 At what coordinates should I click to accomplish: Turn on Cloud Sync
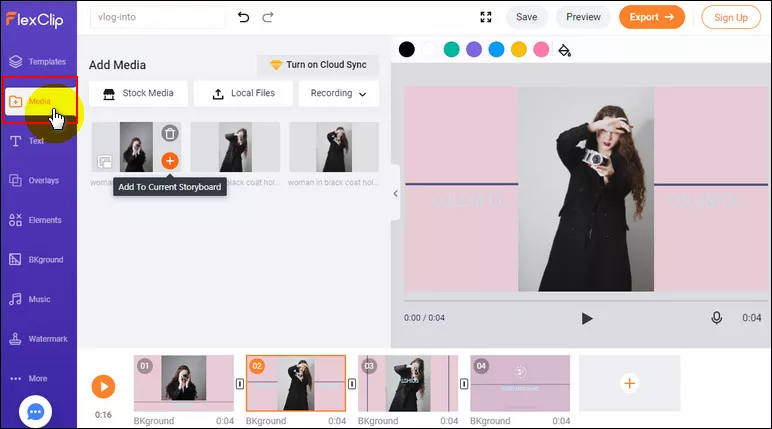pyautogui.click(x=318, y=65)
